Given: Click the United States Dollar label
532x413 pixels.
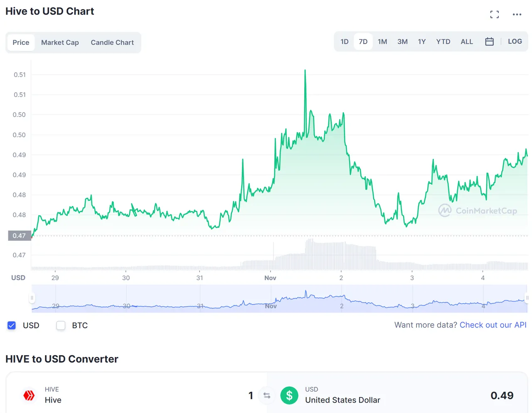Looking at the screenshot, I should (342, 400).
